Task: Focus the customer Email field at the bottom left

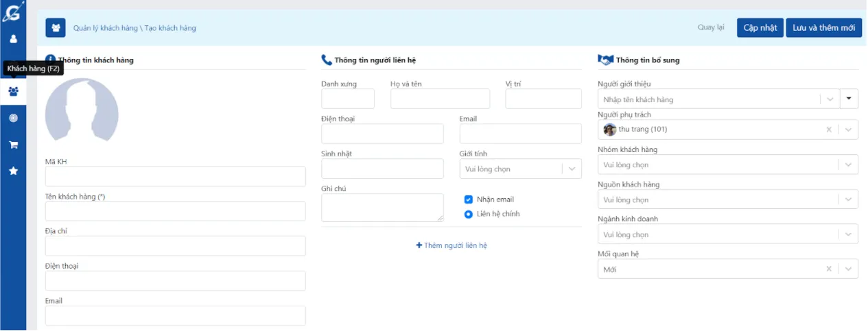Action: click(175, 316)
